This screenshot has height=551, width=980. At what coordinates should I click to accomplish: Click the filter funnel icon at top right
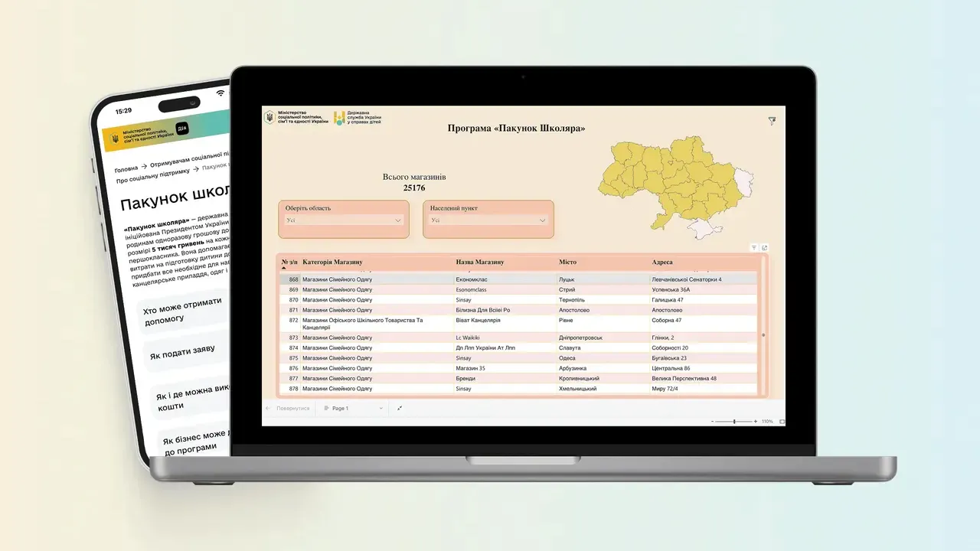[772, 121]
